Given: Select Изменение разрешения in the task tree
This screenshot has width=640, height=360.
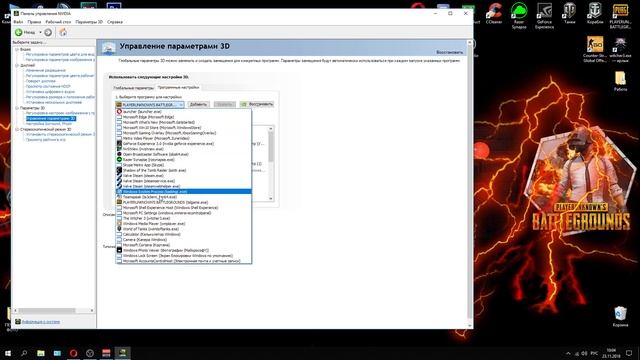Looking at the screenshot, I should click(x=45, y=70).
